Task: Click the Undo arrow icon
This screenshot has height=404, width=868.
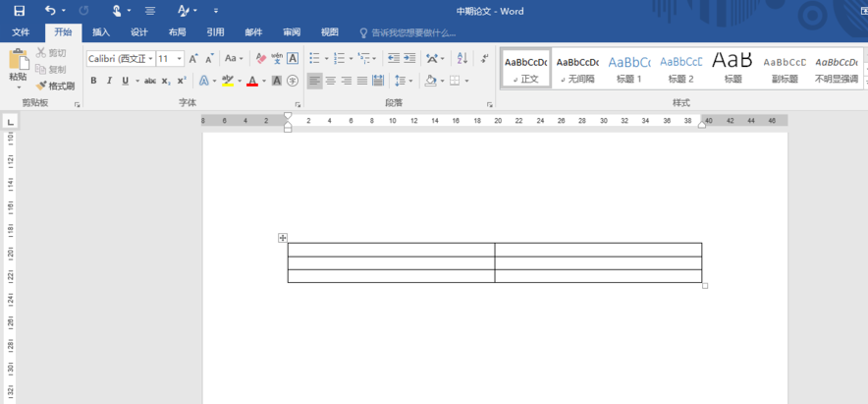Action: coord(50,11)
